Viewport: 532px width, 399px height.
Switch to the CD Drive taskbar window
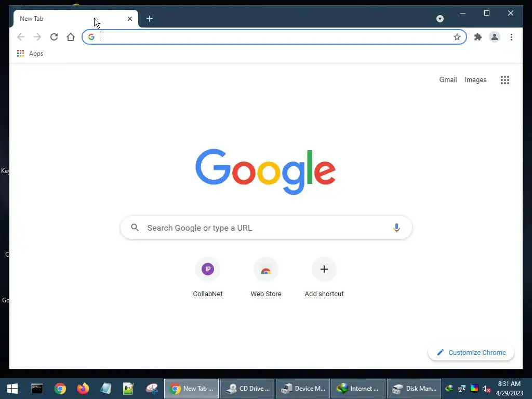click(247, 389)
